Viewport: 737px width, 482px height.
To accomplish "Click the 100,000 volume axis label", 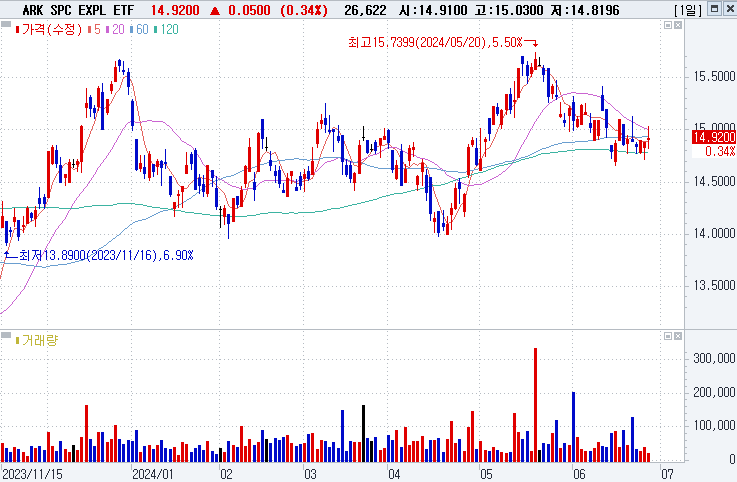I will [x=714, y=426].
